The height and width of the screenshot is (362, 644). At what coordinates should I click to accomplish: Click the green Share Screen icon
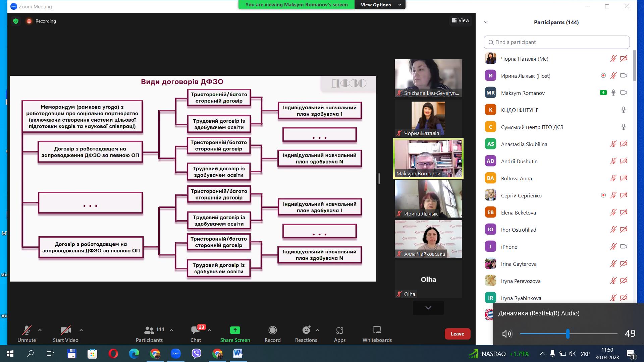(x=235, y=330)
